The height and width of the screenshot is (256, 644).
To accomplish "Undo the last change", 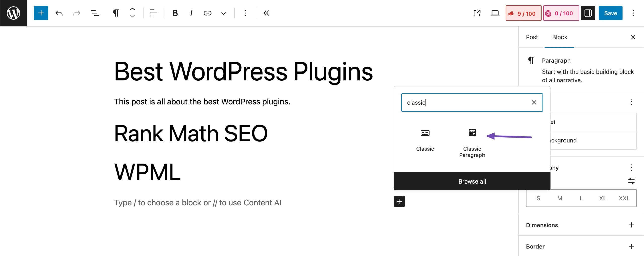I will [x=59, y=13].
